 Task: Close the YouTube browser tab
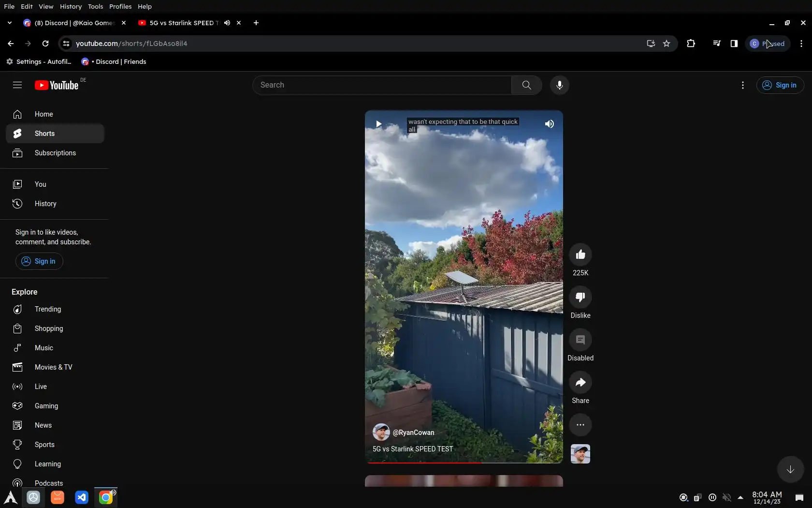239,23
